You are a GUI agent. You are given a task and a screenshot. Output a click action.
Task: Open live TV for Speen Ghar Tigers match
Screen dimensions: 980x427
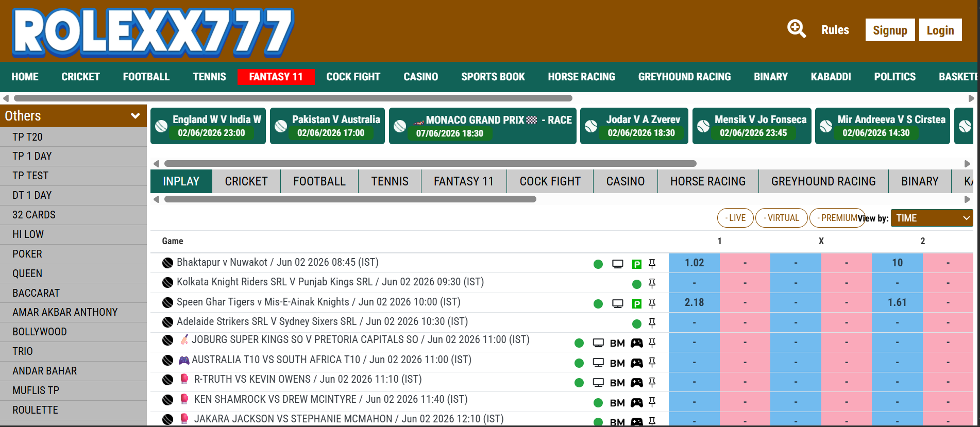(x=618, y=304)
